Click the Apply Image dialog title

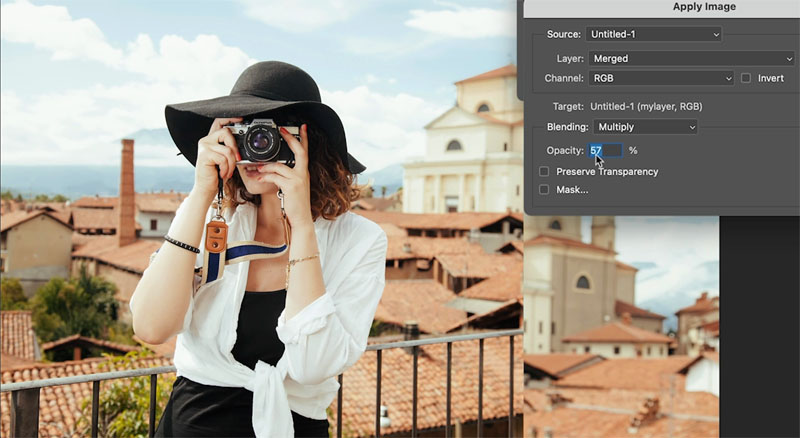[704, 7]
